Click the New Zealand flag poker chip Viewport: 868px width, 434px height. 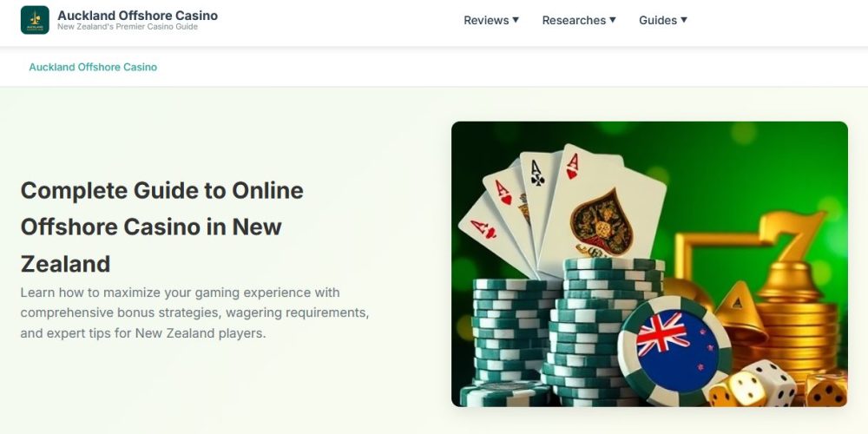[674, 351]
